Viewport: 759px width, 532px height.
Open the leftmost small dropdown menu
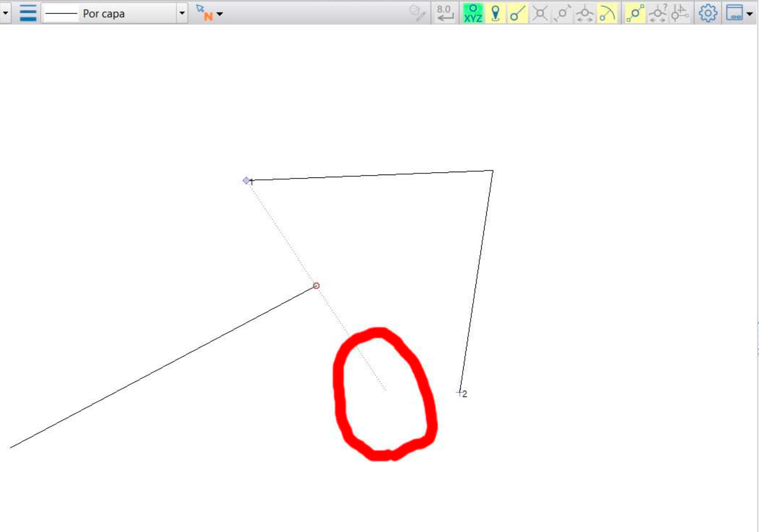point(5,14)
